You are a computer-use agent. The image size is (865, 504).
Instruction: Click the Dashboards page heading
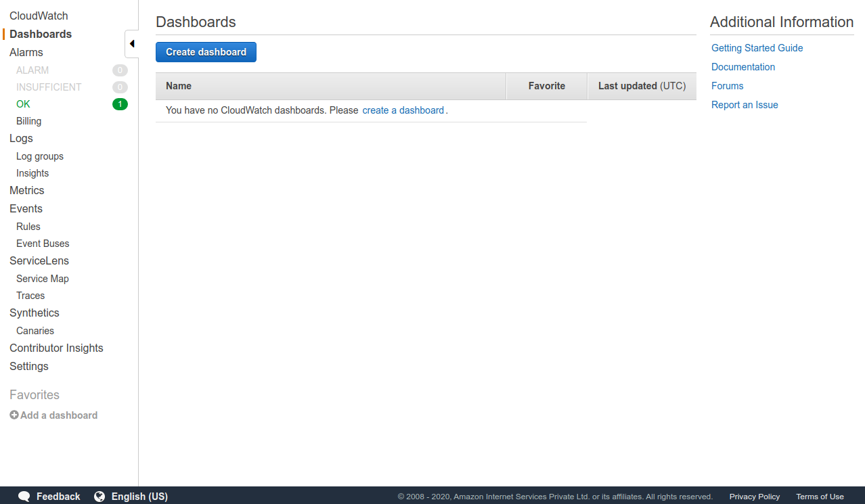[x=196, y=22]
